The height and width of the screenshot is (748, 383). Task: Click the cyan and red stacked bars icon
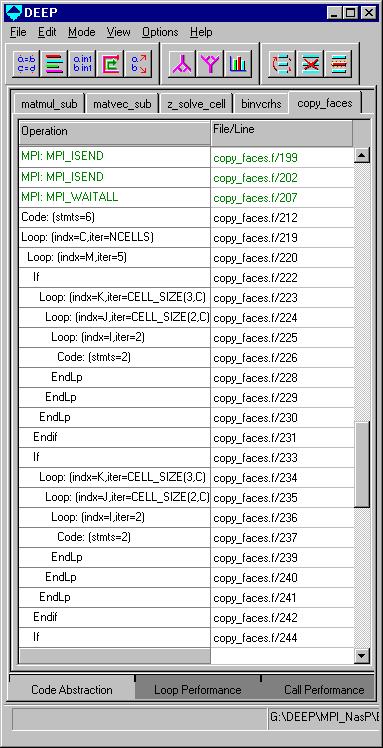click(x=338, y=63)
